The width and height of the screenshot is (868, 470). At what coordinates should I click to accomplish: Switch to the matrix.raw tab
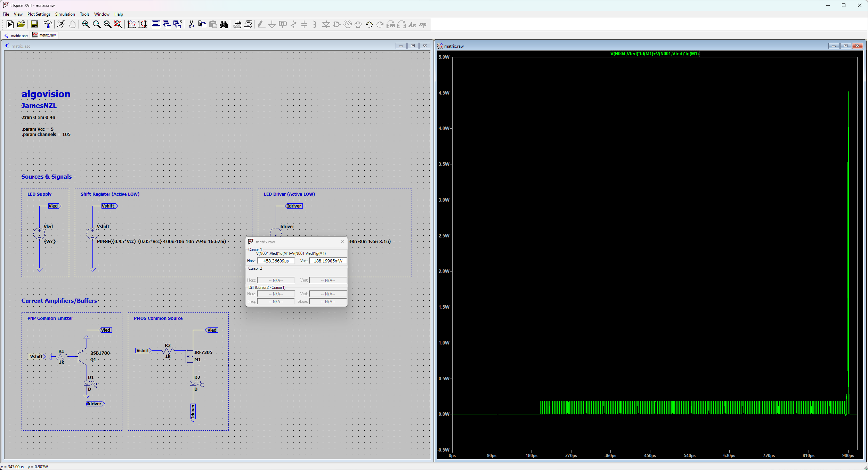click(44, 35)
